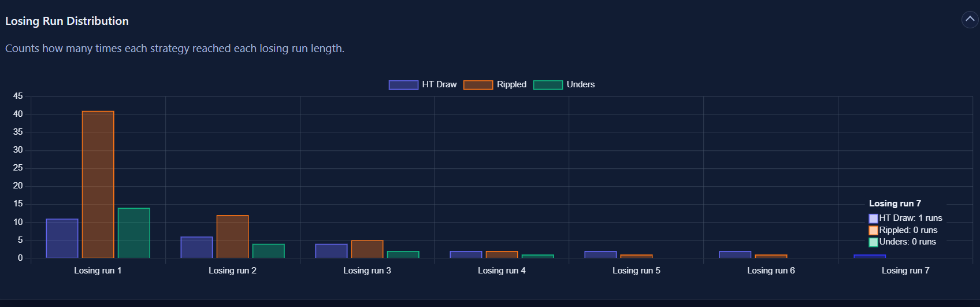Click the HT Draw bar in Losing run 7
Screen dimensions: 980x307
[869, 256]
